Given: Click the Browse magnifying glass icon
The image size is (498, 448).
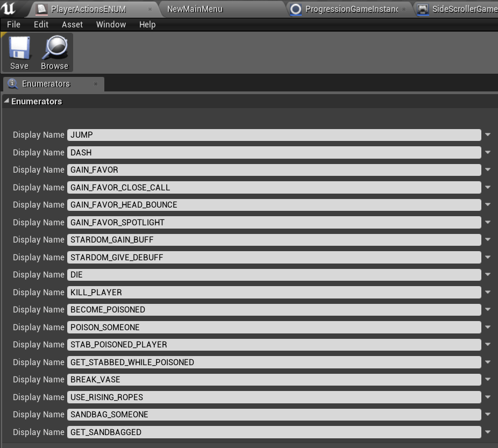Looking at the screenshot, I should (x=54, y=49).
